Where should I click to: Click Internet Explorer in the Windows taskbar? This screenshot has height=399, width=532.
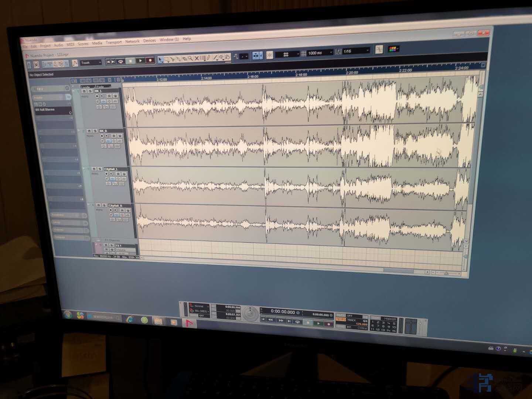130,319
